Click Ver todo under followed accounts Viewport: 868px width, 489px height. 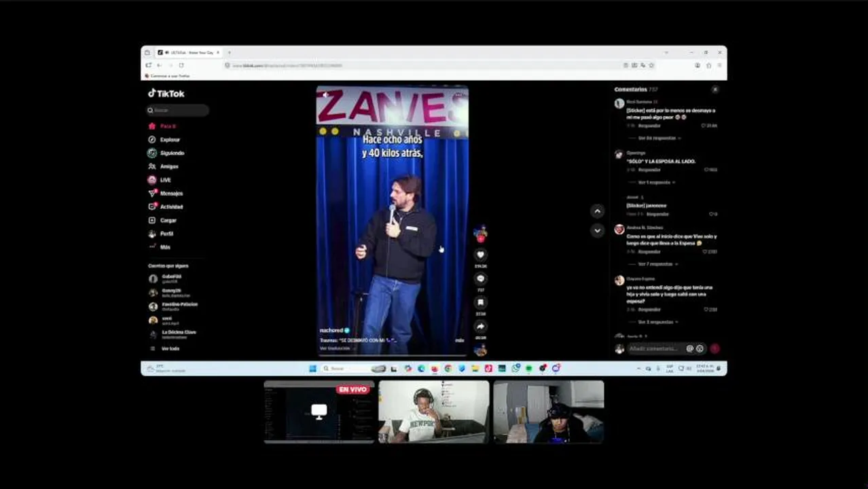pyautogui.click(x=164, y=348)
